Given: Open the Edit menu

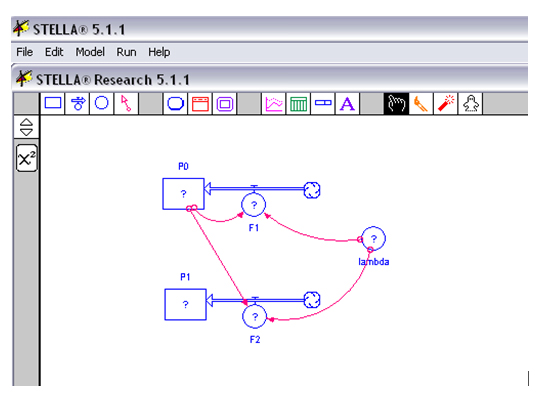Looking at the screenshot, I should tap(54, 52).
